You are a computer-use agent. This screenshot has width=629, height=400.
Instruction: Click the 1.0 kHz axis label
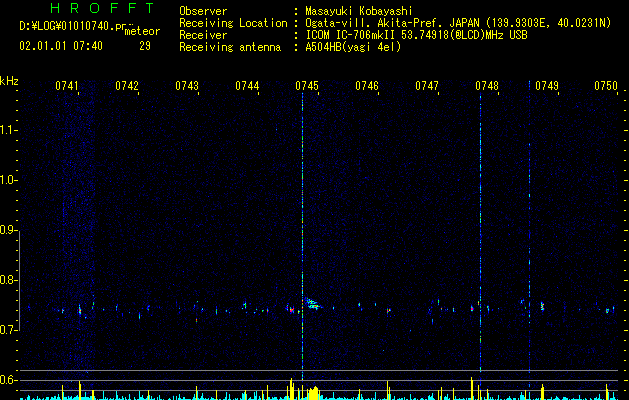(x=8, y=180)
